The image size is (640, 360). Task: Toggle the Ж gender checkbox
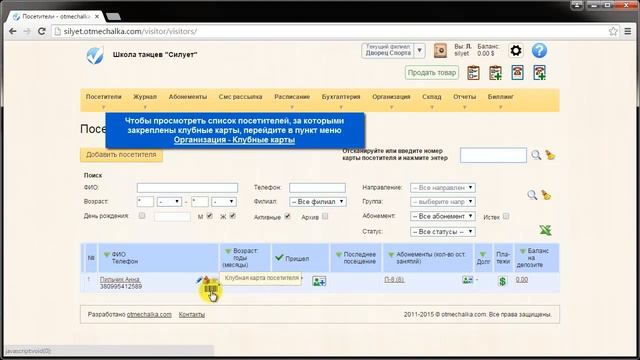[x=232, y=216]
